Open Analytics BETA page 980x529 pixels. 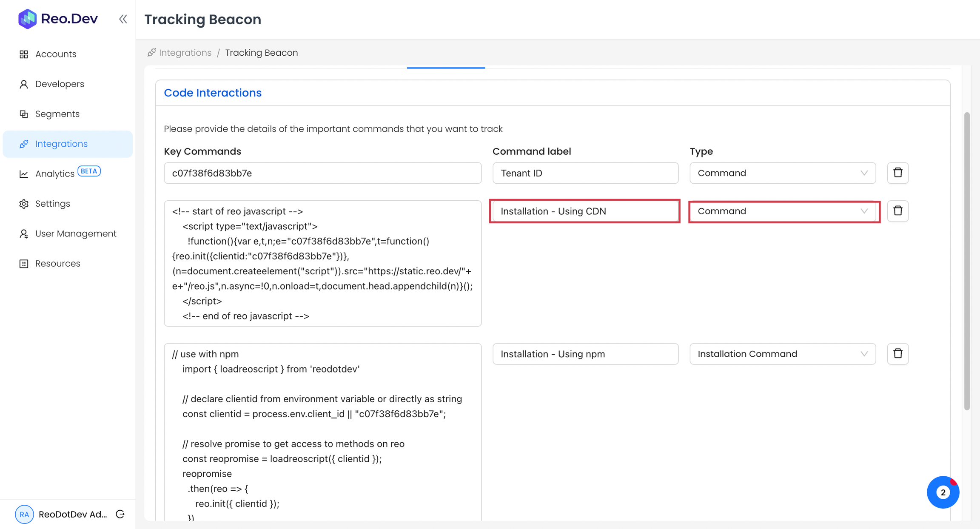tap(55, 173)
